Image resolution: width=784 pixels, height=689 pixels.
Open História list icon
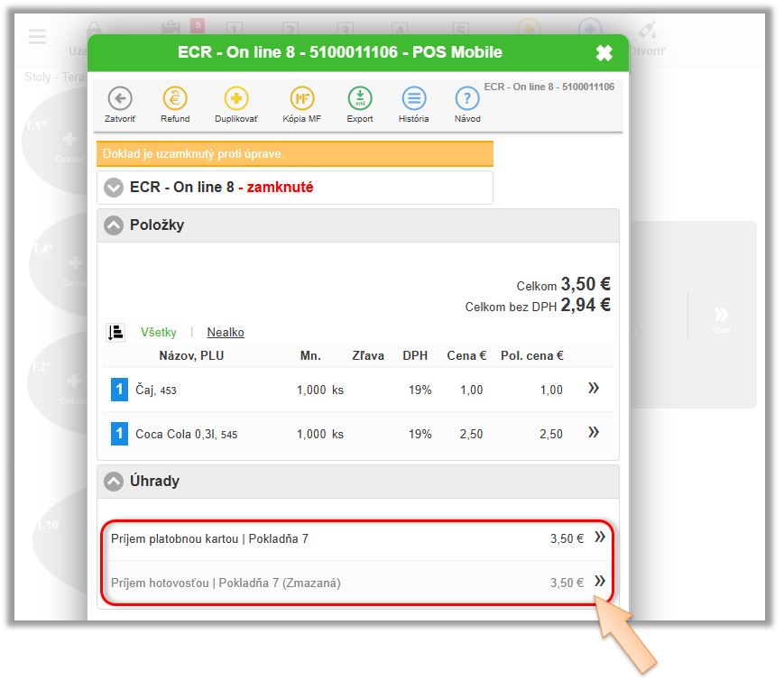coord(413,98)
